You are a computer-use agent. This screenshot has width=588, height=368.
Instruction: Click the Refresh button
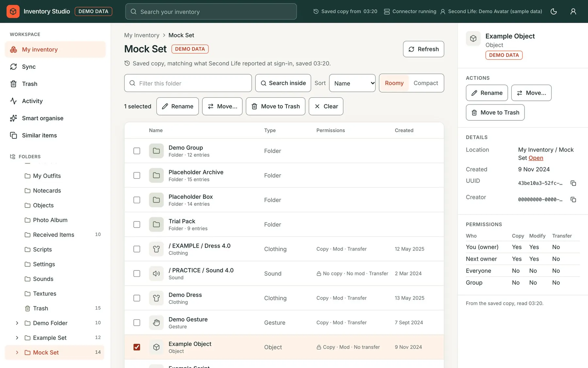point(423,49)
